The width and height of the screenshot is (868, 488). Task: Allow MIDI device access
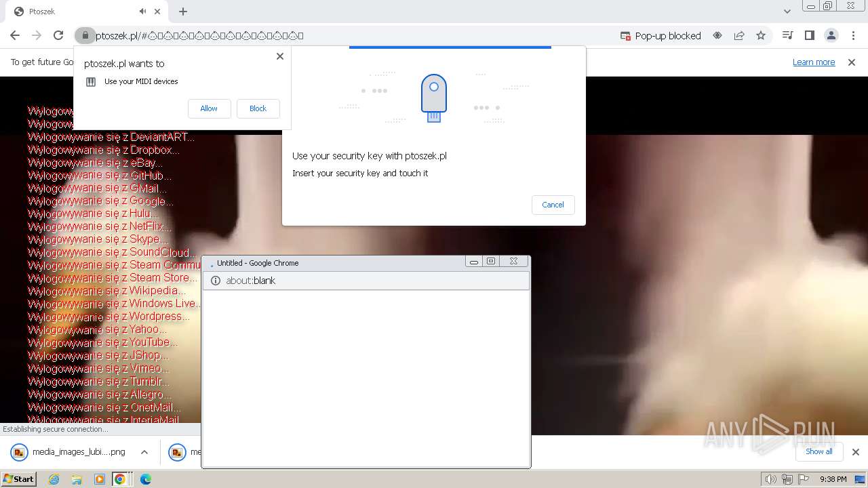[209, 108]
